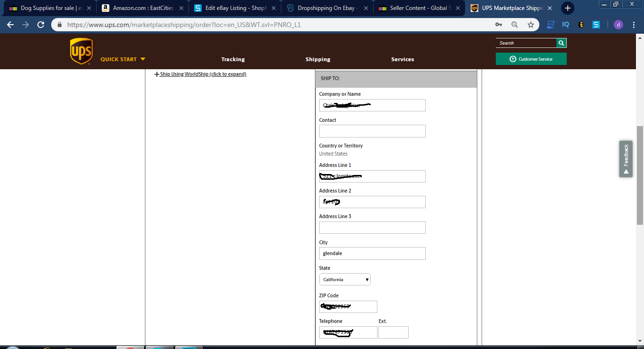Image resolution: width=644 pixels, height=349 pixels.
Task: Expand the Quick Start dropdown
Action: click(123, 59)
